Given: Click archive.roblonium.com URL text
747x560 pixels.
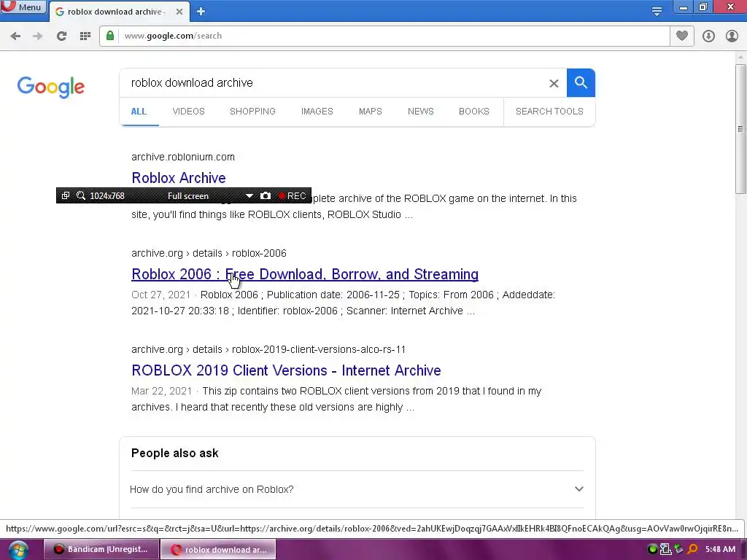Looking at the screenshot, I should click(x=183, y=157).
